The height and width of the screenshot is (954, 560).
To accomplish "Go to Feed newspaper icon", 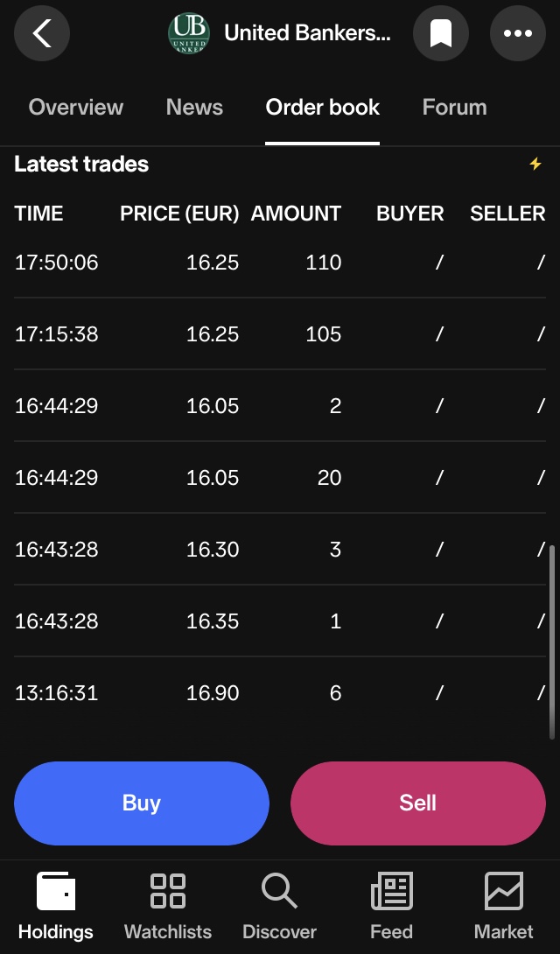I will (392, 891).
